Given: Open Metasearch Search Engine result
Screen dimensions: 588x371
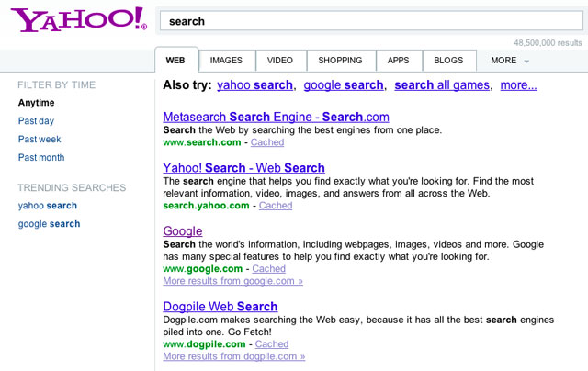Looking at the screenshot, I should (x=276, y=117).
